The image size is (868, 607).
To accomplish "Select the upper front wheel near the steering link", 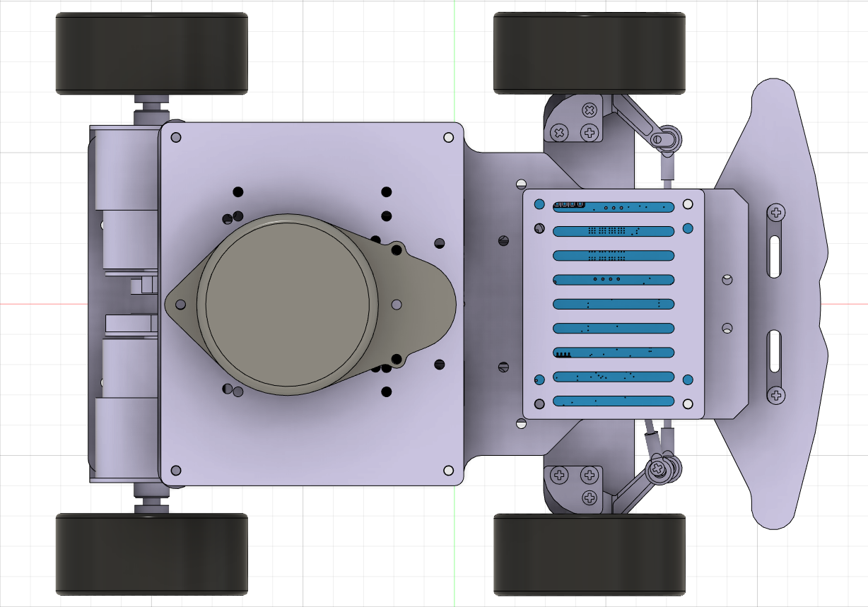I will coord(590,53).
